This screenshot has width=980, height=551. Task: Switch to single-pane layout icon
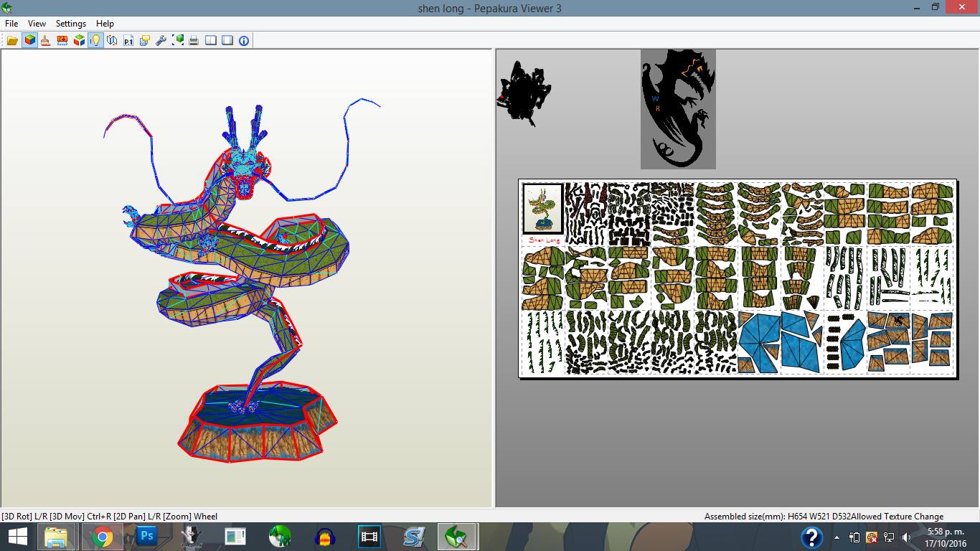point(227,40)
